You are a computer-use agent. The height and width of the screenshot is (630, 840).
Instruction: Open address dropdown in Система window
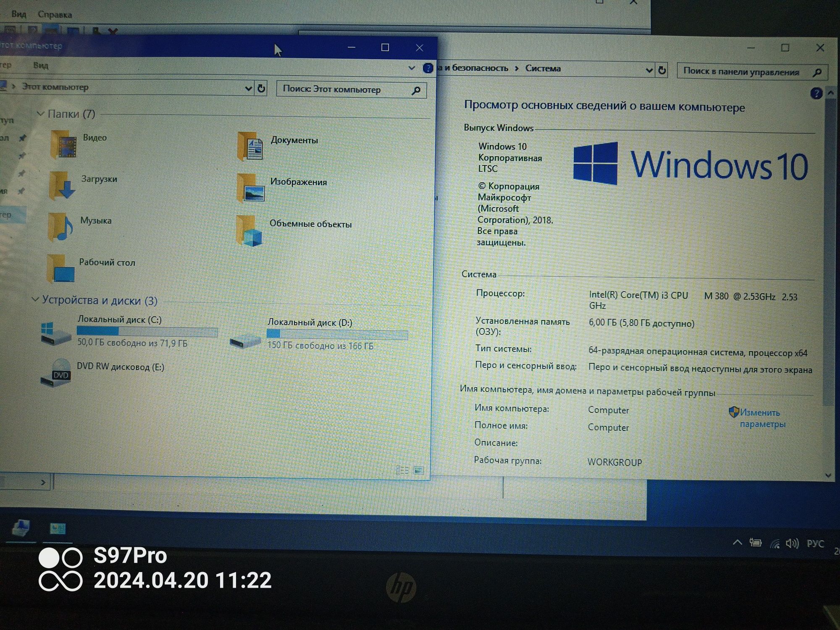[x=649, y=70]
